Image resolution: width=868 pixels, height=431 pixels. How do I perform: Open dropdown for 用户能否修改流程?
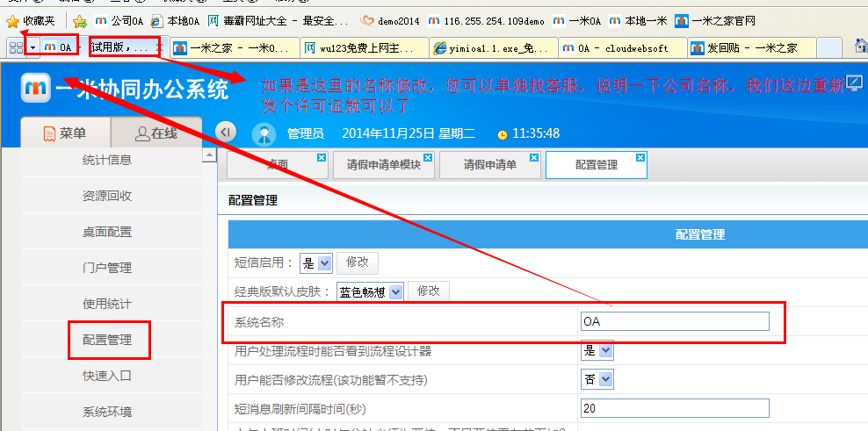click(x=597, y=379)
